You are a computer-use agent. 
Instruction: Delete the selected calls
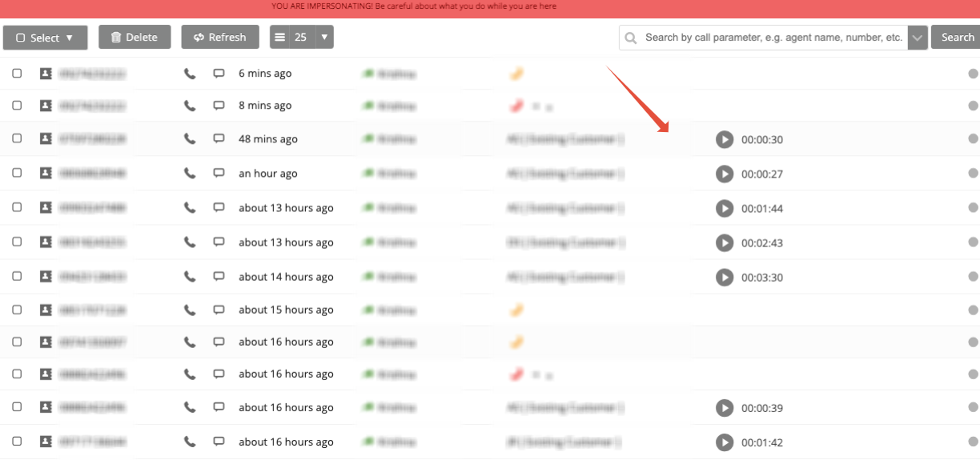pyautogui.click(x=135, y=37)
